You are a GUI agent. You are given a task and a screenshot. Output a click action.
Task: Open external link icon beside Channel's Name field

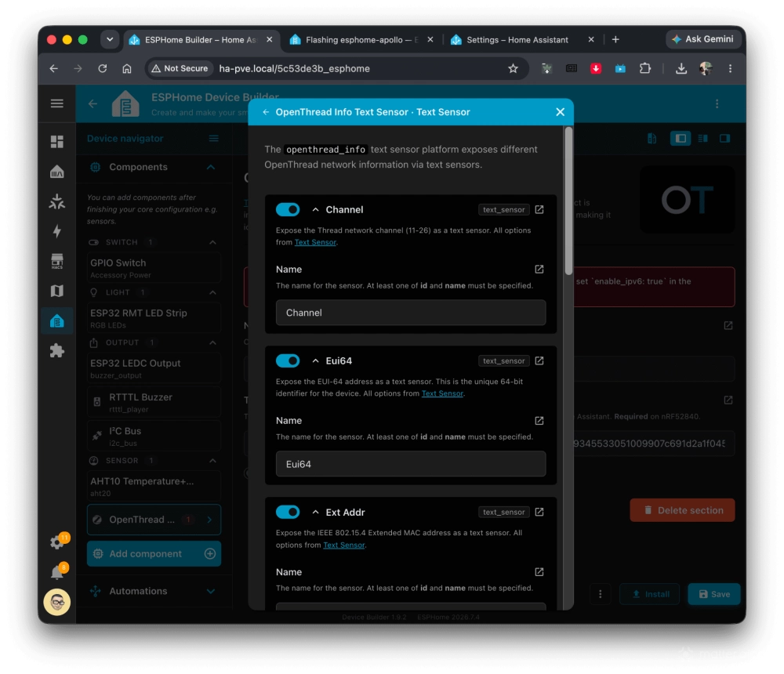pos(539,269)
